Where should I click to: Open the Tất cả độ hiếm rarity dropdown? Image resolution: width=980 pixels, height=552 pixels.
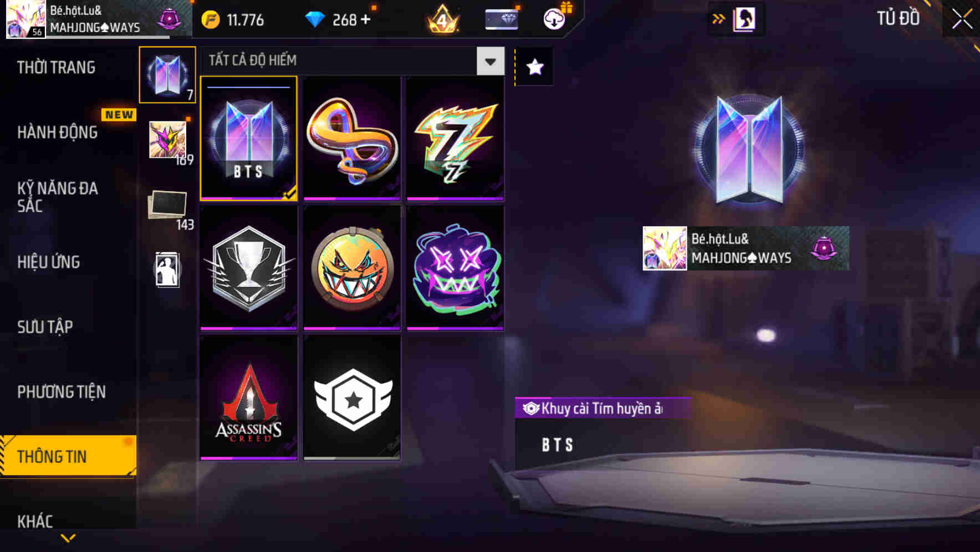pyautogui.click(x=353, y=61)
